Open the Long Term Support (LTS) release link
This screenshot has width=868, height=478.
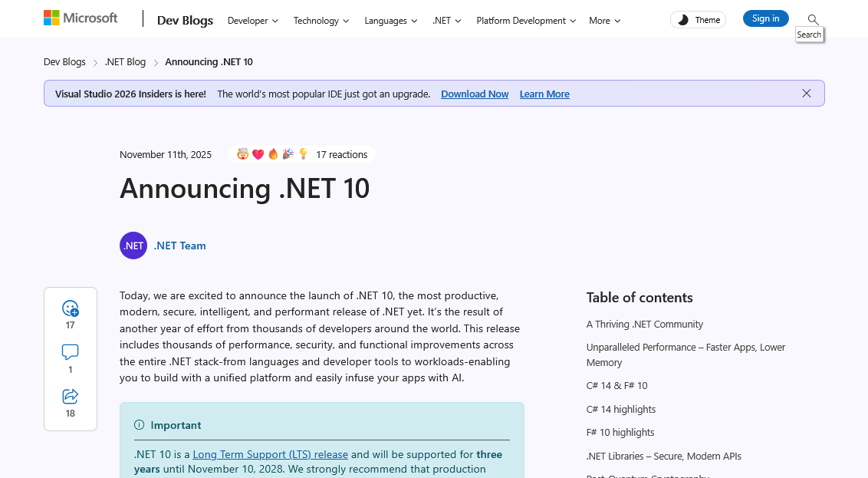270,454
